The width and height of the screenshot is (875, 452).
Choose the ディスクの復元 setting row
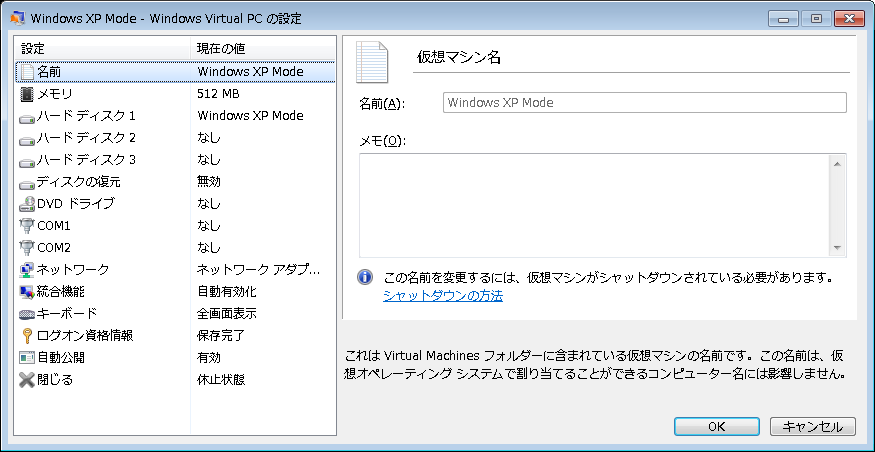[175, 182]
